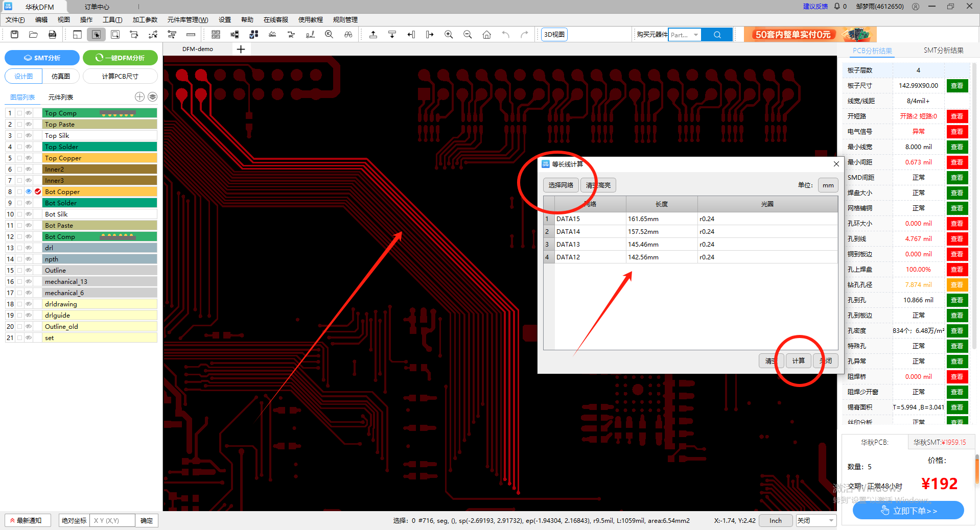This screenshot has width=980, height=530.
Task: Switch to the SMT分析结果 tab
Action: pos(943,50)
